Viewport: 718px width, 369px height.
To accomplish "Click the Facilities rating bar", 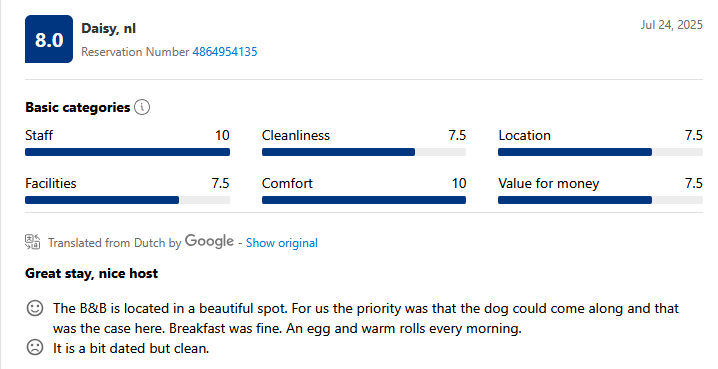I will click(127, 200).
